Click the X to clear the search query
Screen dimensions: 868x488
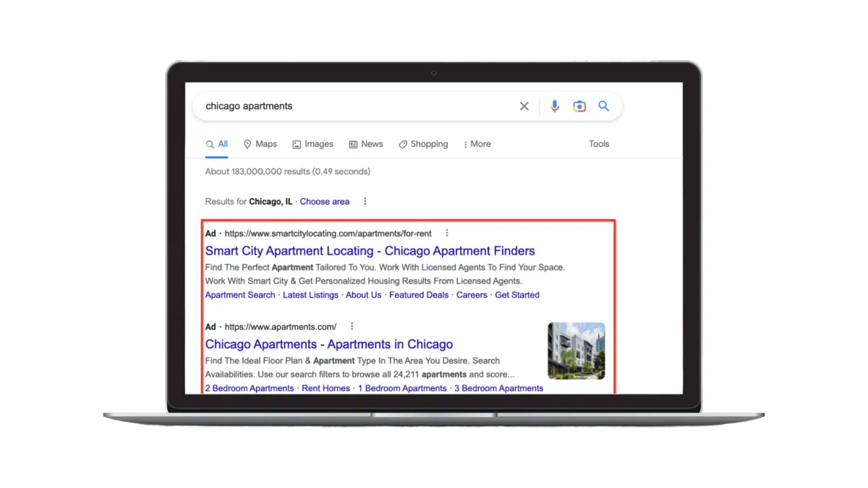(524, 106)
